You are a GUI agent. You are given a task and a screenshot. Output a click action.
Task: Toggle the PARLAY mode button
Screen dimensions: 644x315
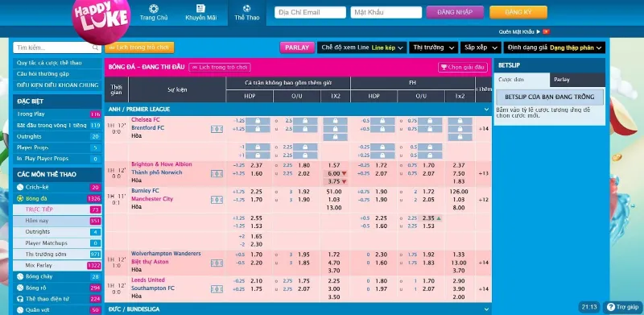coord(297,48)
